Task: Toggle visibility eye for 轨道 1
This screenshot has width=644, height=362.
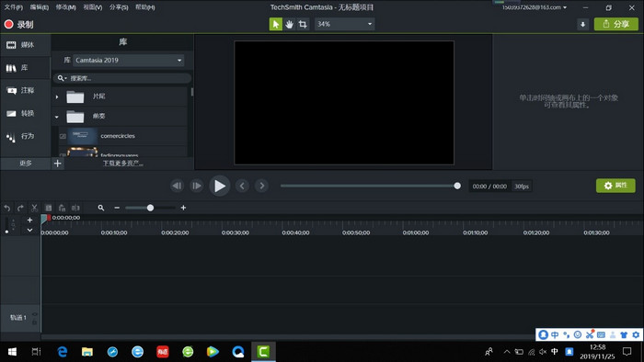Action: pos(35,314)
